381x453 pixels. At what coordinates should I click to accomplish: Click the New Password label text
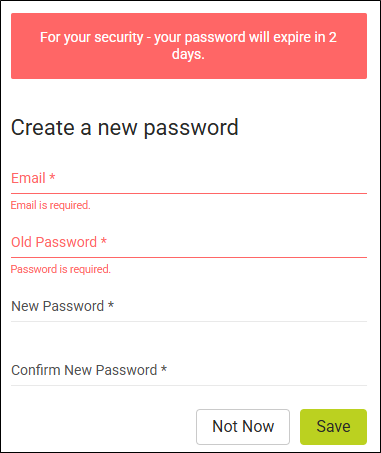coord(58,306)
